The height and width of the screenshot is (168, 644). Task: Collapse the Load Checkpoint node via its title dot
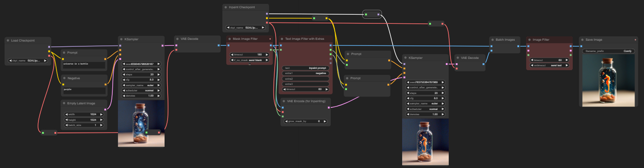coord(8,40)
